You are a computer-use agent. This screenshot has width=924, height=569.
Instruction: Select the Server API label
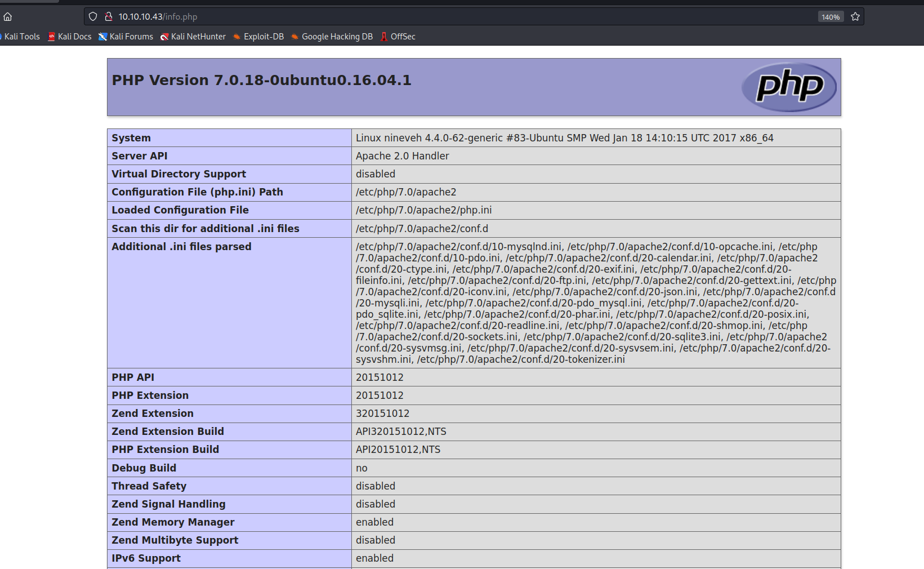click(140, 156)
